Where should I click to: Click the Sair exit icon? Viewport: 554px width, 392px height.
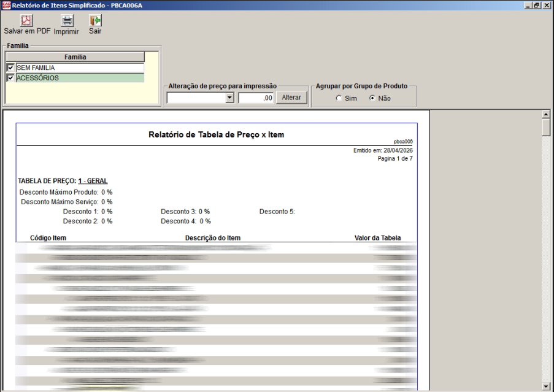95,20
